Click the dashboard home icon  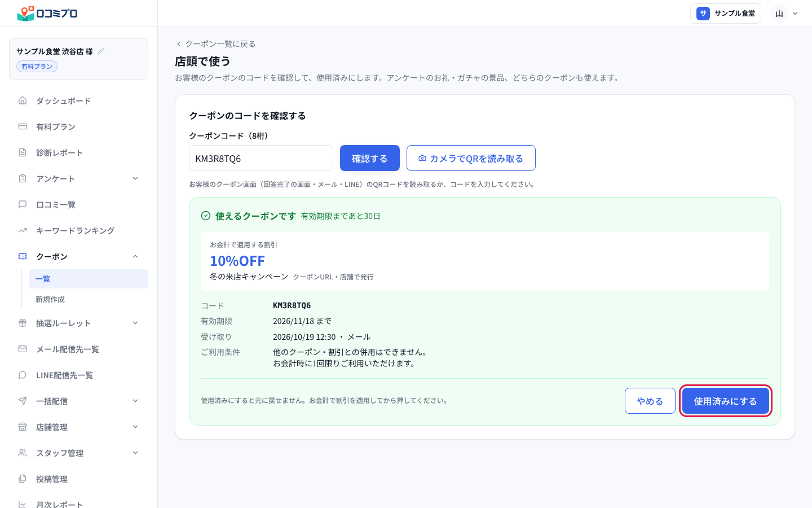point(23,100)
